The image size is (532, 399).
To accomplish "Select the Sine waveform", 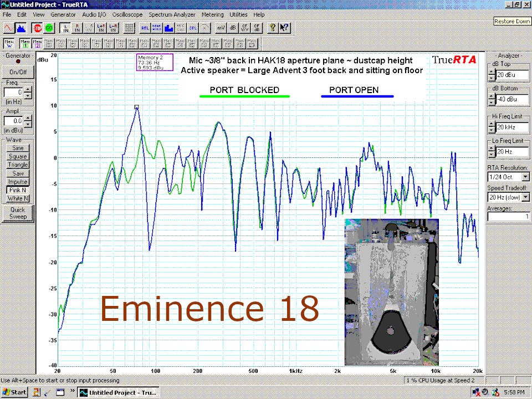I will click(18, 148).
